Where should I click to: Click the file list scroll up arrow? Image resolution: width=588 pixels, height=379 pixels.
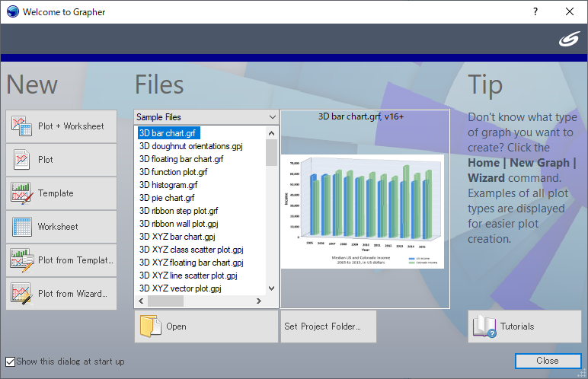(x=271, y=133)
